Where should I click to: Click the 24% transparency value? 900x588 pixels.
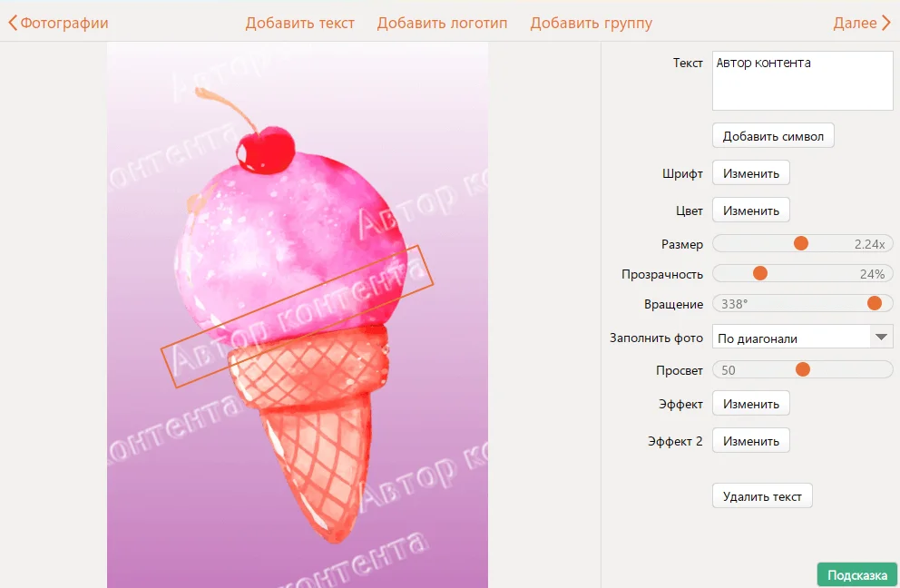click(x=872, y=274)
